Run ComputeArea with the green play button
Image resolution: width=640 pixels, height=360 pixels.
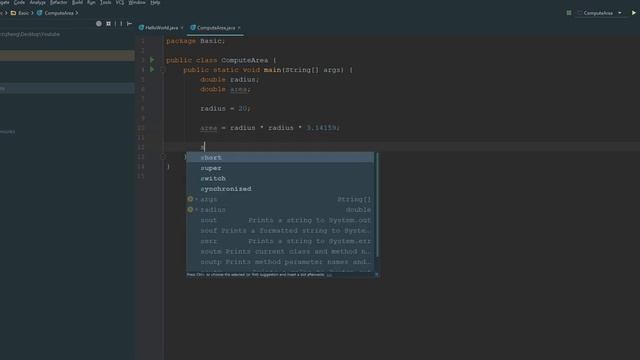click(633, 13)
